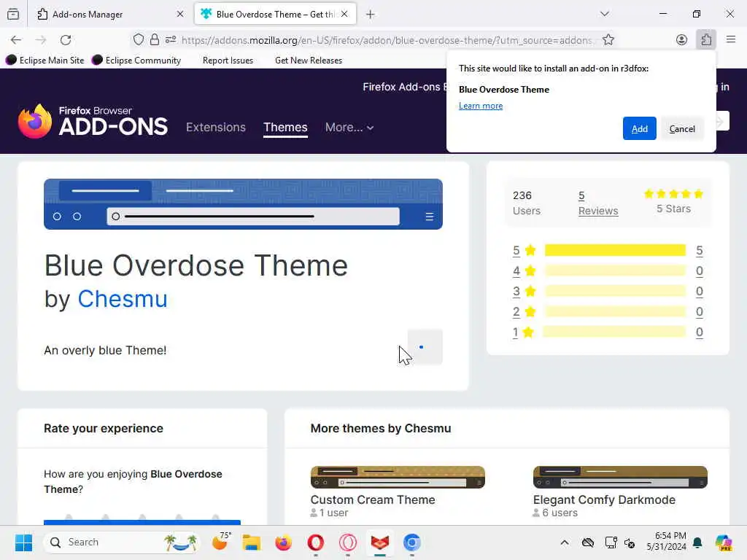Open the browser hamburger menu

pyautogui.click(x=731, y=40)
